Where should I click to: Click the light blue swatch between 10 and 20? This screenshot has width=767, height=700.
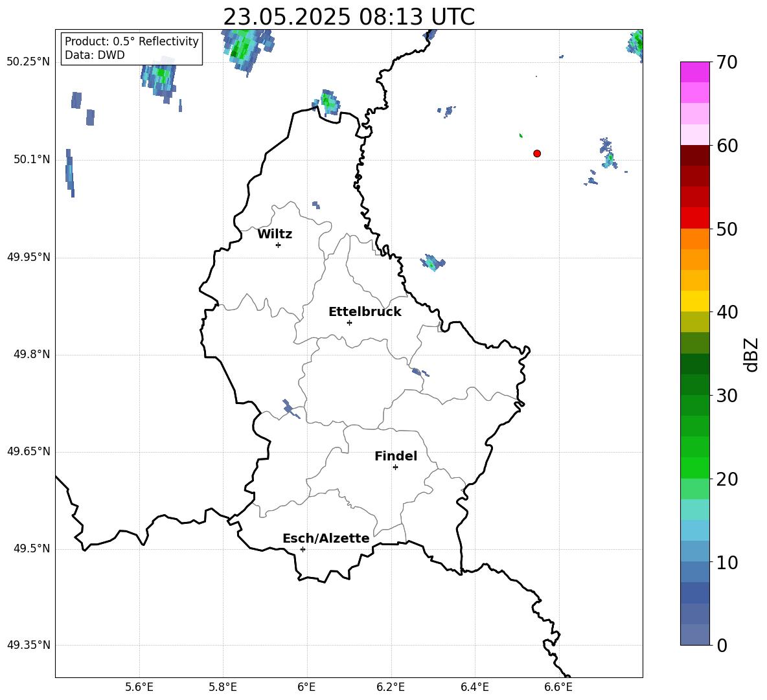[x=694, y=530]
